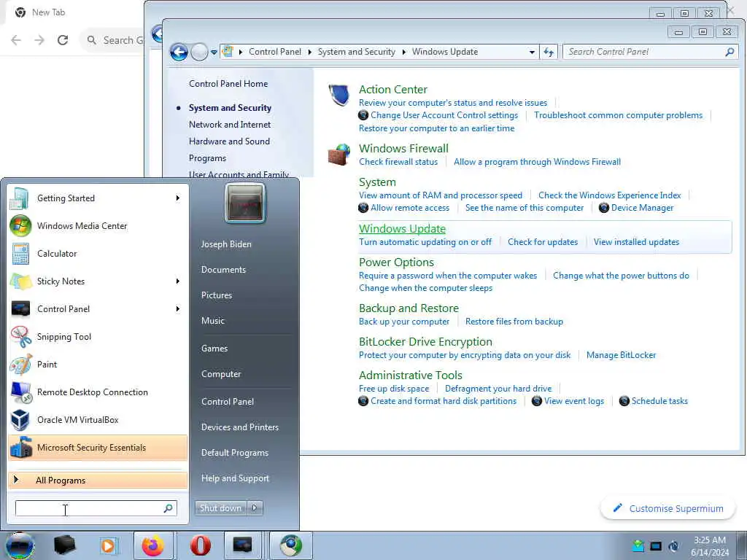Image resolution: width=747 pixels, height=560 pixels.
Task: Reload page in the New Tab browser window
Action: [63, 40]
